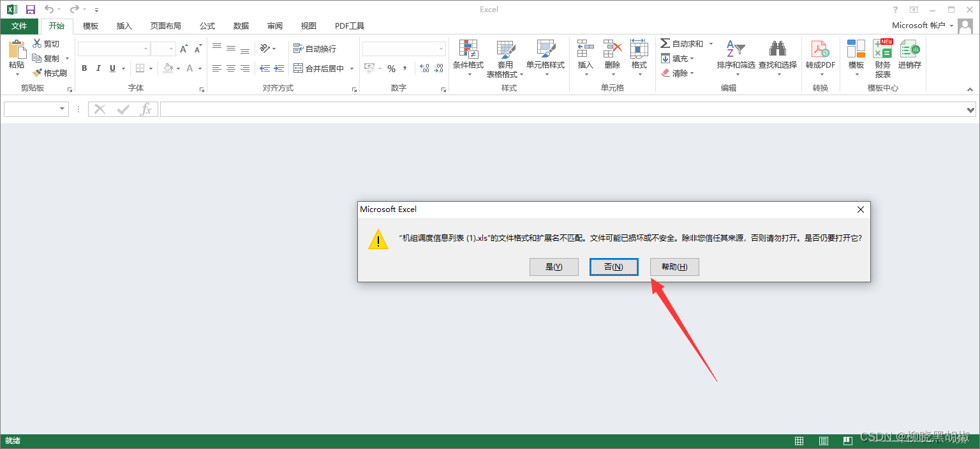This screenshot has width=980, height=449.
Task: Switch to the Insert (插入) ribbon tab
Action: [124, 26]
